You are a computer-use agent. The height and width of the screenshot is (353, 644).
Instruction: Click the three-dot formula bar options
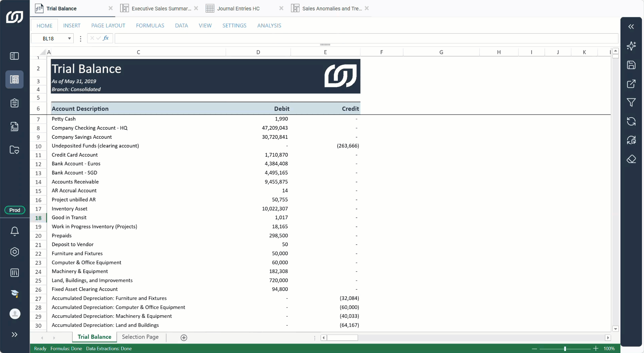[x=80, y=39]
